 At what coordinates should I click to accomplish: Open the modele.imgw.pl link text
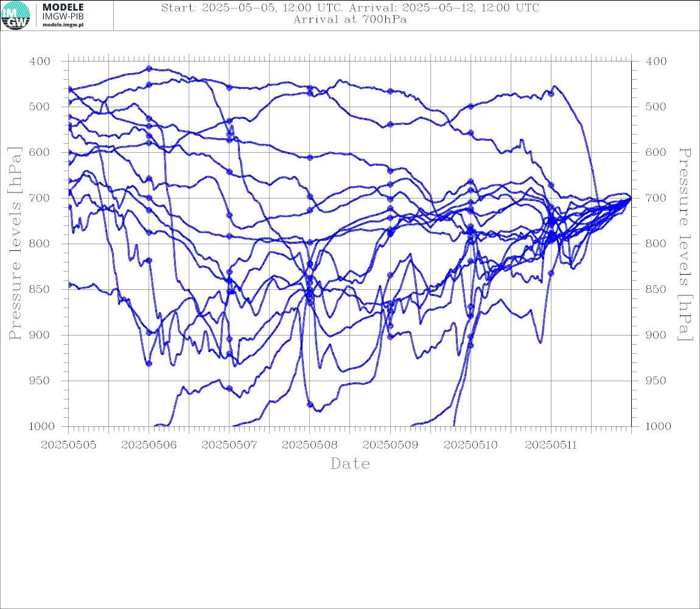click(63, 25)
